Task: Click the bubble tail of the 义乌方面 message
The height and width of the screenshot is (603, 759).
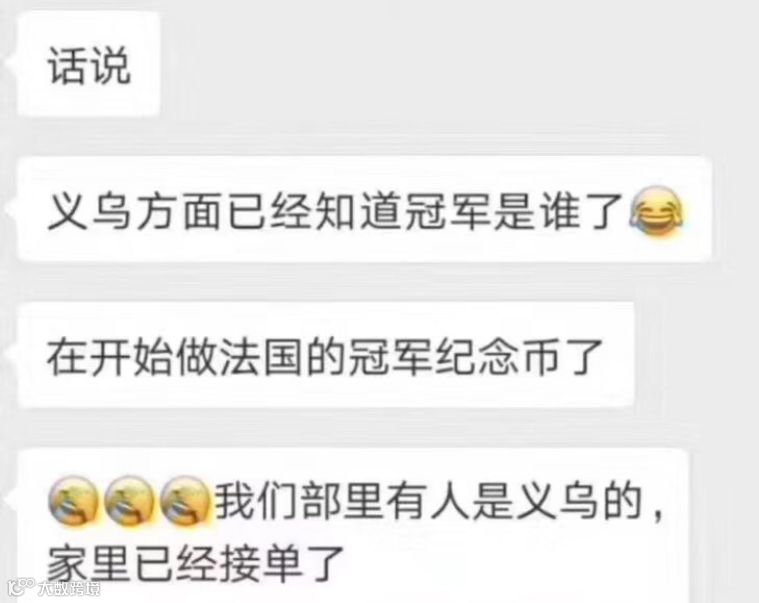Action: 11,209
